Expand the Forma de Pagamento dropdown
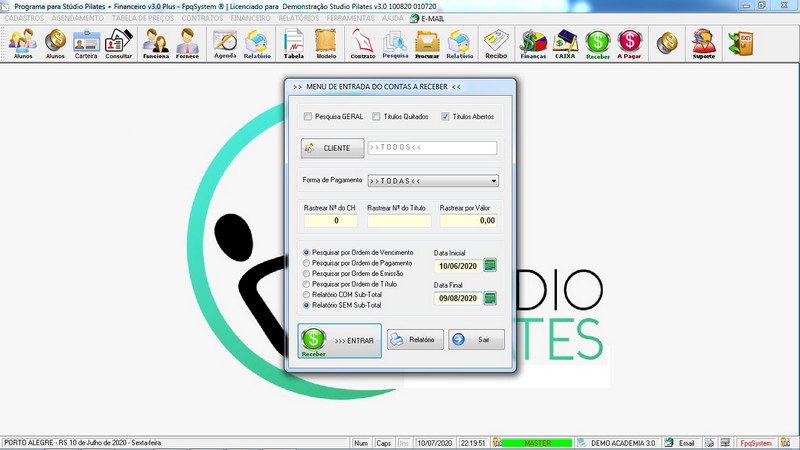The height and width of the screenshot is (450, 800). pos(493,181)
